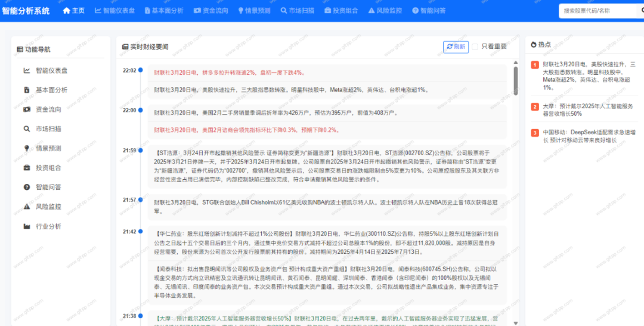Open 智能问答 in top navigation
This screenshot has height=326, width=644.
pos(429,11)
